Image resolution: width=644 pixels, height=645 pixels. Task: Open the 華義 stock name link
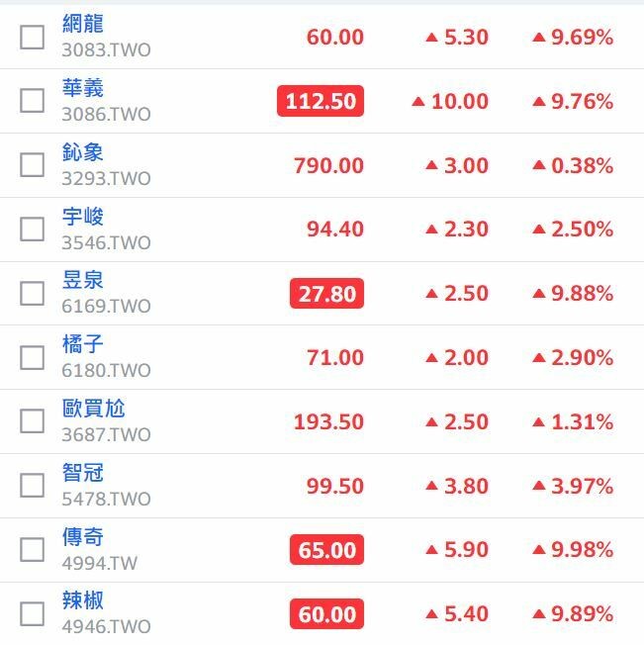point(83,88)
